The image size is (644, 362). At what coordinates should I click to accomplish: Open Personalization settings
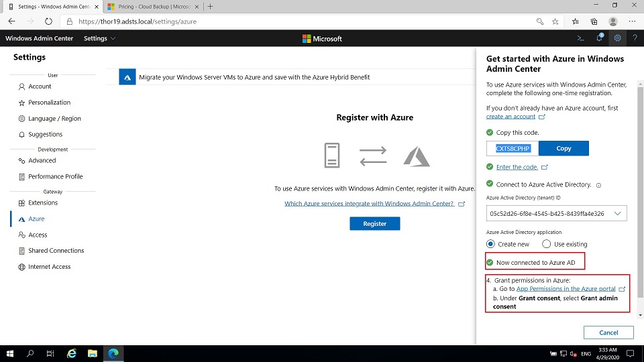[x=49, y=102]
